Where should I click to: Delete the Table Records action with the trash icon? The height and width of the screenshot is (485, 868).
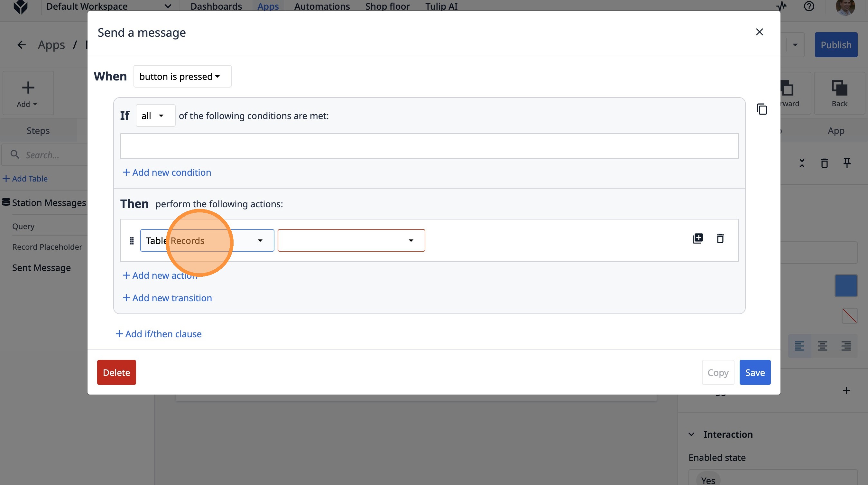(x=720, y=238)
